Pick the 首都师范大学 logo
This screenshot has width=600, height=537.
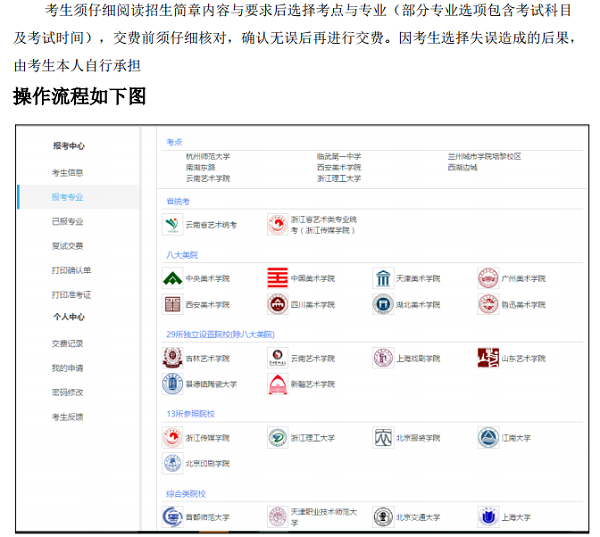[173, 517]
